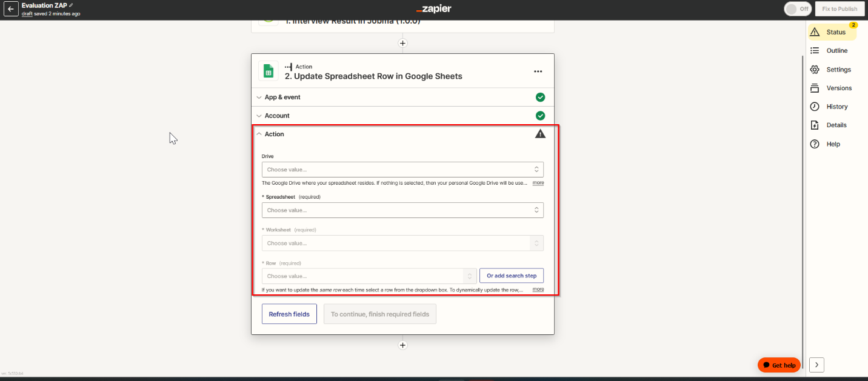Open the Spreadsheet dropdown
This screenshot has width=868, height=381.
[402, 210]
